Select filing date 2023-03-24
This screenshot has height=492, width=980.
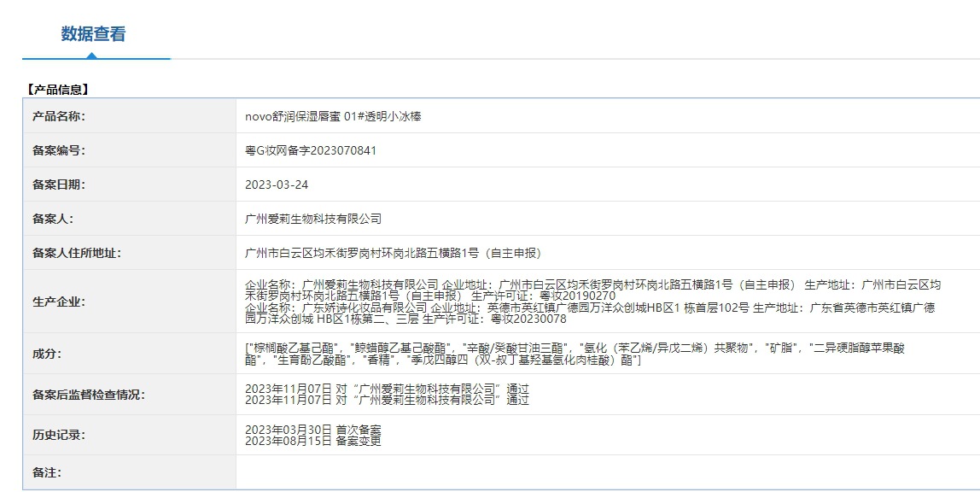point(277,185)
